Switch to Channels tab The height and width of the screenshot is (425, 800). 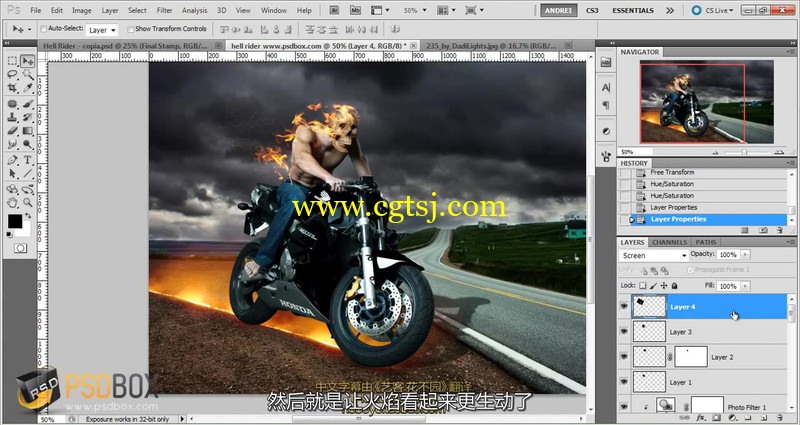(669, 242)
